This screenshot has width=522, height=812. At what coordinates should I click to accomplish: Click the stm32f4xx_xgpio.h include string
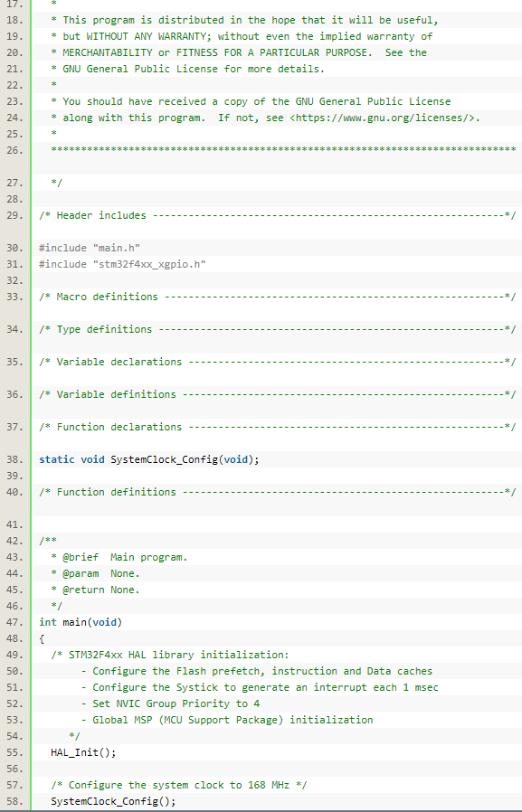149,264
